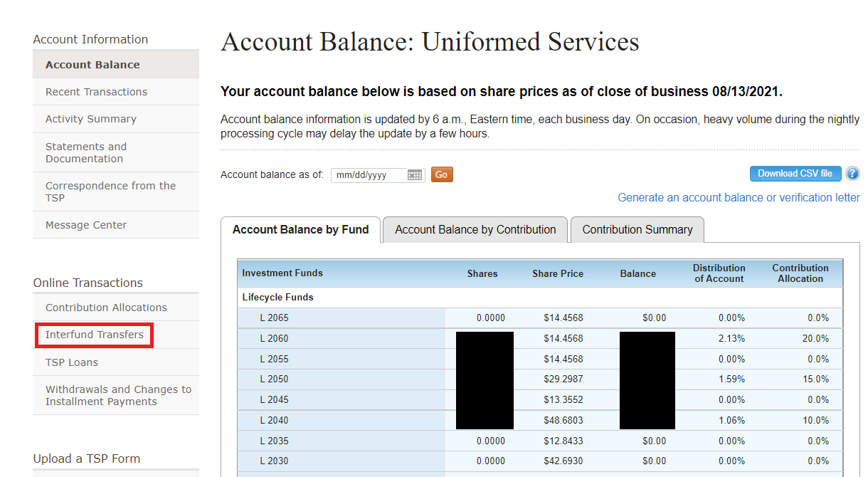Open the TSP Loans page
Image resolution: width=868 pixels, height=477 pixels.
click(72, 362)
